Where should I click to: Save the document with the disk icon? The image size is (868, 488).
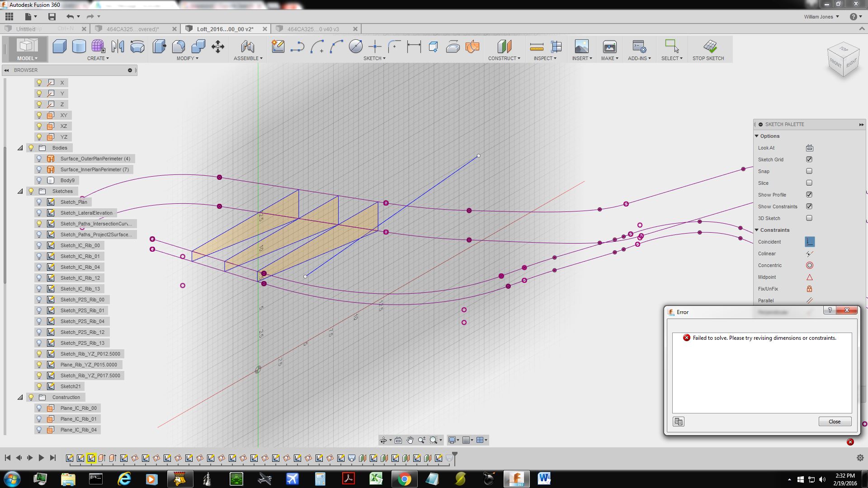click(x=52, y=17)
